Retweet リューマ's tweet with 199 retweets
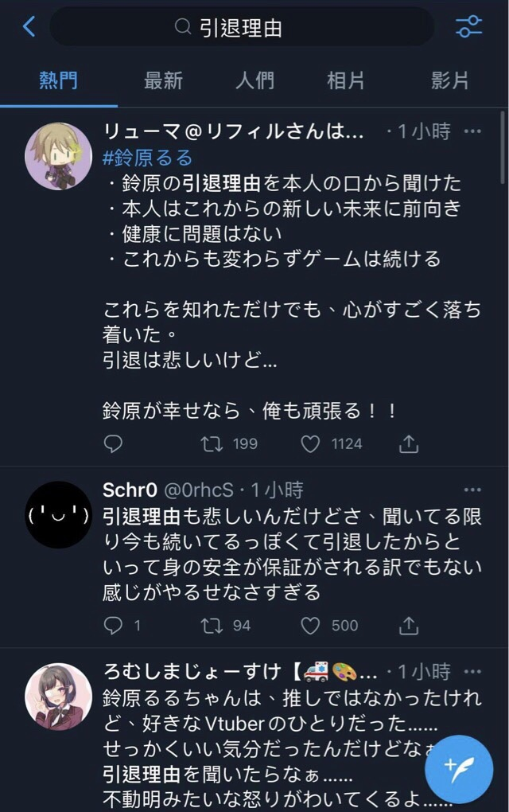The width and height of the screenshot is (509, 812). click(x=212, y=443)
